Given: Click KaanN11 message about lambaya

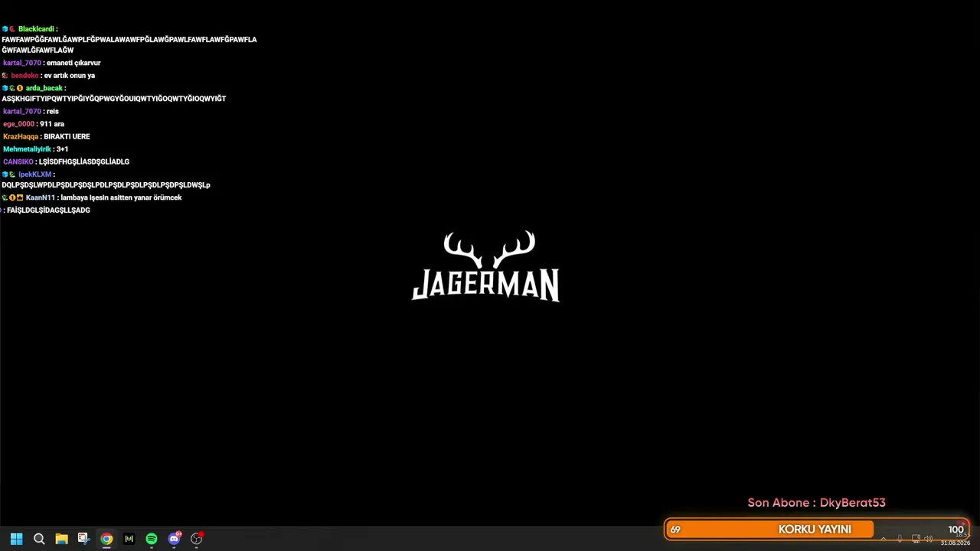Looking at the screenshot, I should click(92, 197).
